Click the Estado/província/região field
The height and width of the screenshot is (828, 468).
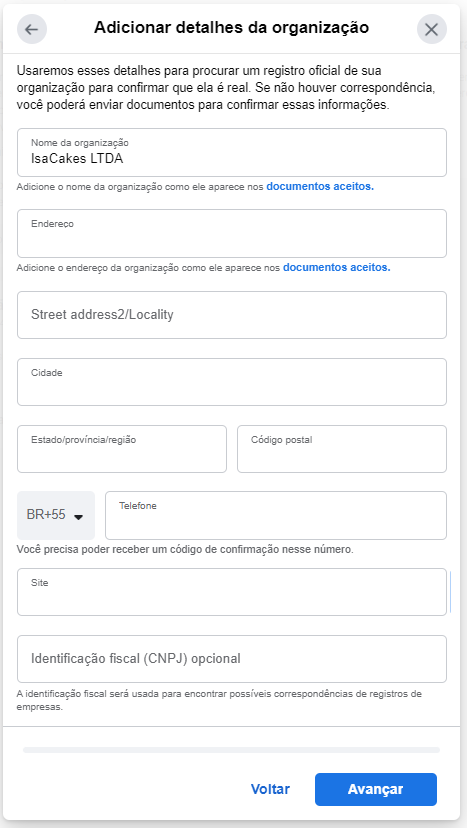pos(122,449)
